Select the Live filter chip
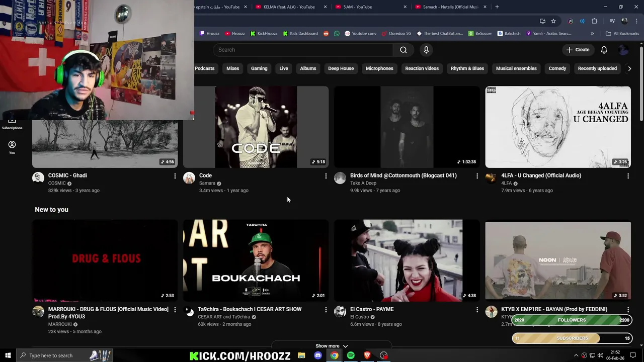The width and height of the screenshot is (644, 362). click(284, 68)
